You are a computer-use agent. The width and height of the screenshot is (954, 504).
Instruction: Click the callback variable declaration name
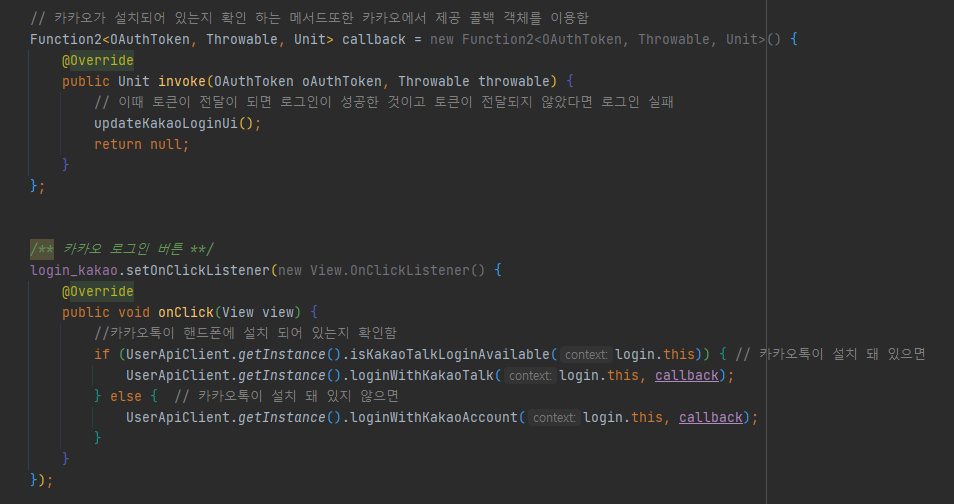[x=374, y=40]
